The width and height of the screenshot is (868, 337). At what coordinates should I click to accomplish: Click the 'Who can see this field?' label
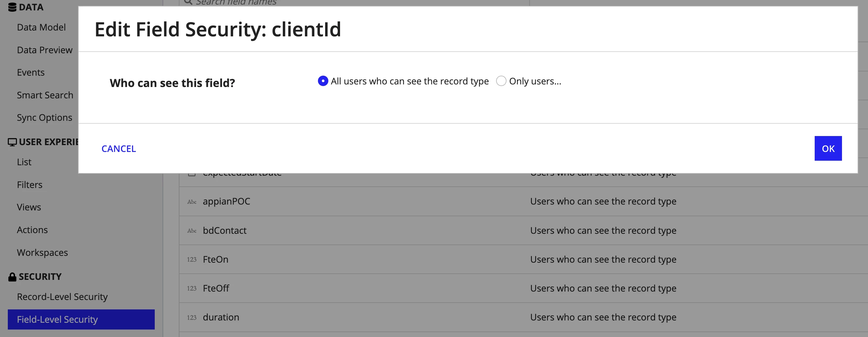point(172,83)
